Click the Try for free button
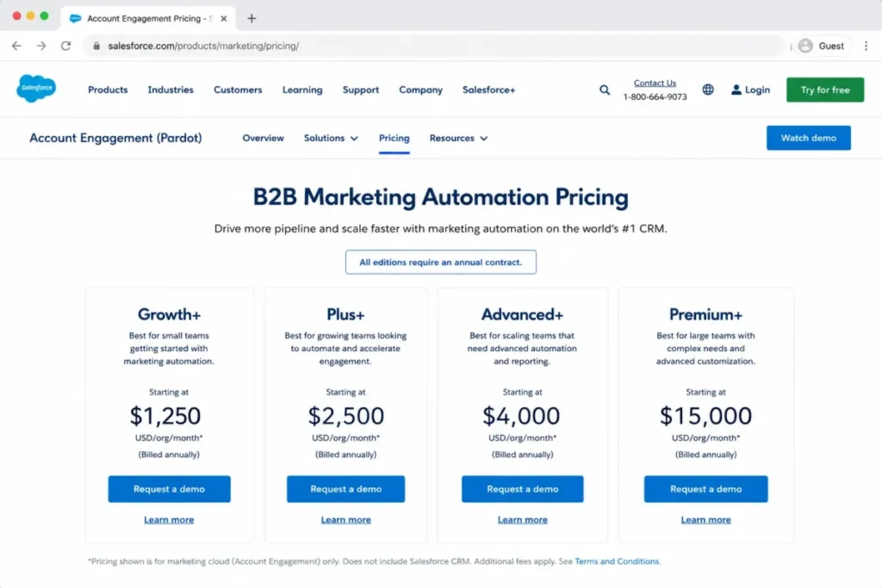This screenshot has width=882, height=588. pyautogui.click(x=824, y=90)
